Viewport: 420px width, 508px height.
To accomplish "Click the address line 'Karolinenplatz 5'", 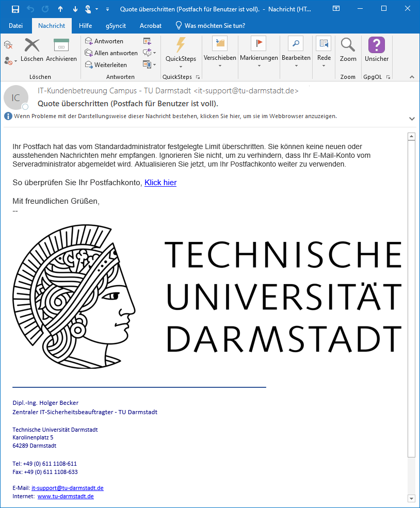I will tap(33, 437).
